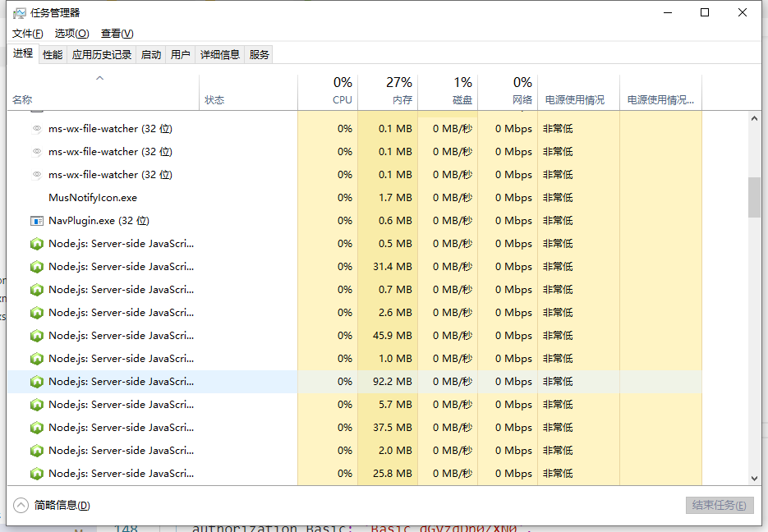Screen dimensions: 768x532
Task: Click the 31.4 MB memory value
Action: coord(393,267)
